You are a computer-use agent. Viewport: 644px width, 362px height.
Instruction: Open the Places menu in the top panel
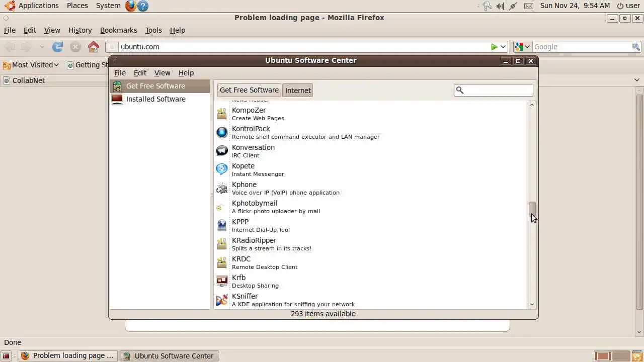pyautogui.click(x=77, y=6)
